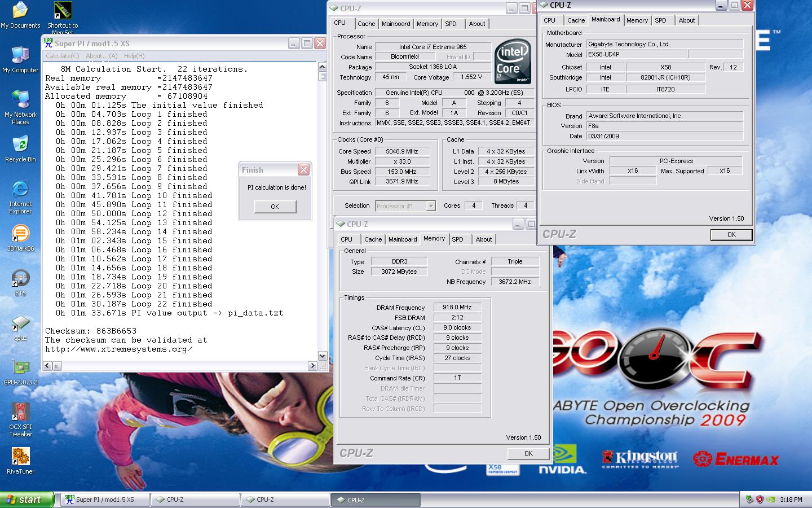Click Super PI vertical scrollbar down arrow
The width and height of the screenshot is (812, 508).
(x=323, y=356)
